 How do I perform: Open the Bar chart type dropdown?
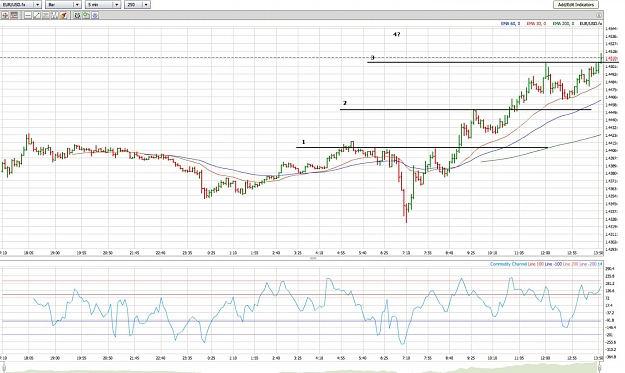click(63, 4)
